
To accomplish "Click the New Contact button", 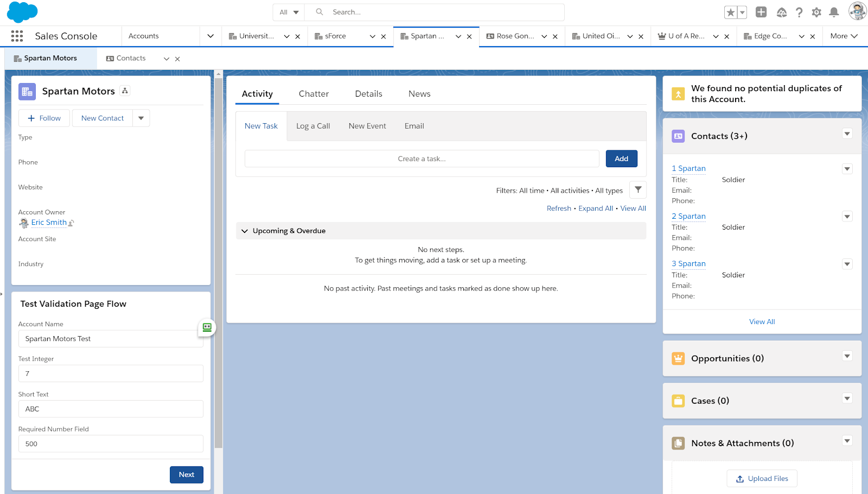I will pyautogui.click(x=103, y=118).
